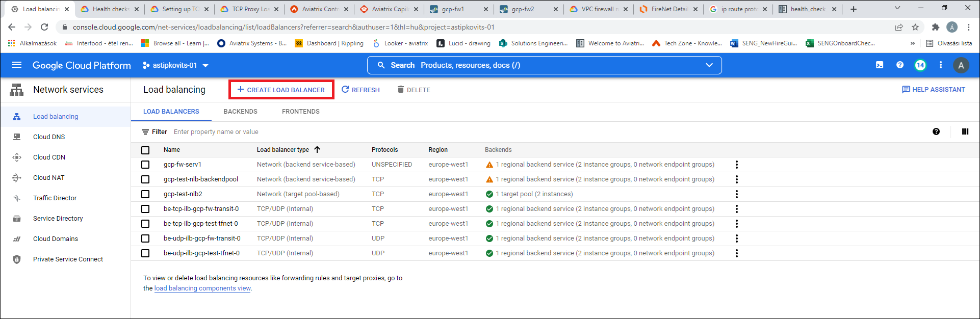Click the Refresh button
The width and height of the screenshot is (980, 319).
(360, 90)
